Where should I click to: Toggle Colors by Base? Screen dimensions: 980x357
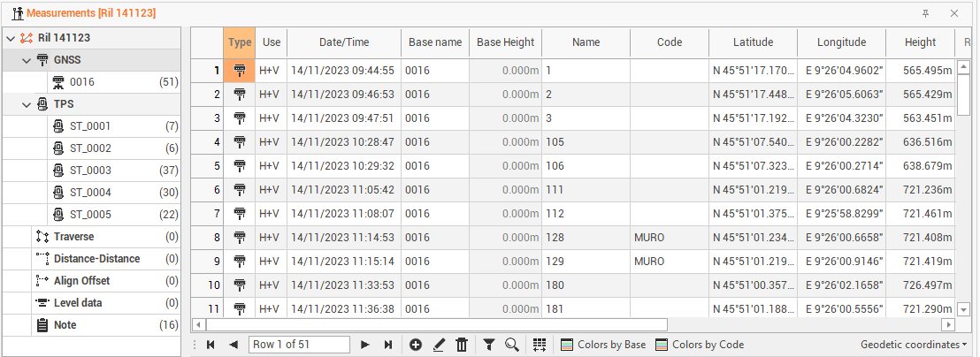(603, 345)
